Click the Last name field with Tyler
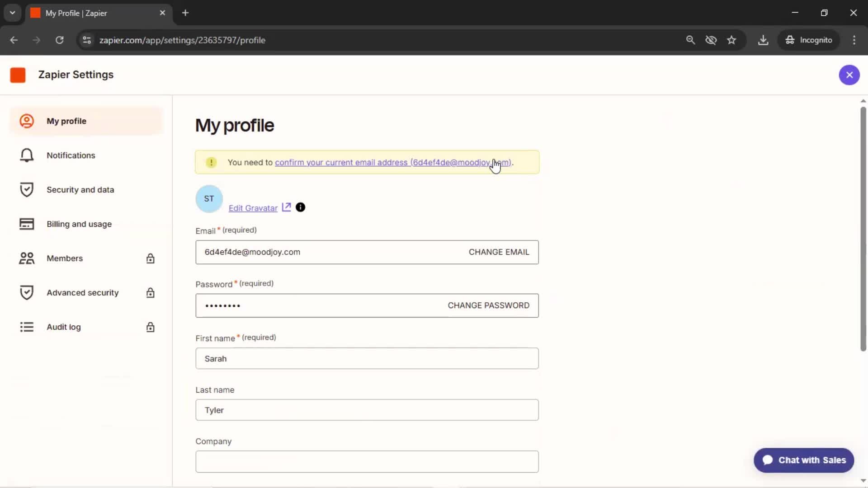The image size is (868, 488). click(x=367, y=410)
